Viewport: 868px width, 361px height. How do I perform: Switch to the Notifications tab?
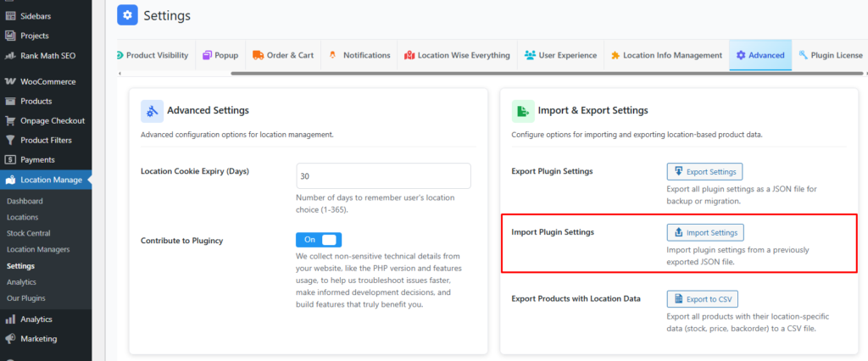pos(359,55)
